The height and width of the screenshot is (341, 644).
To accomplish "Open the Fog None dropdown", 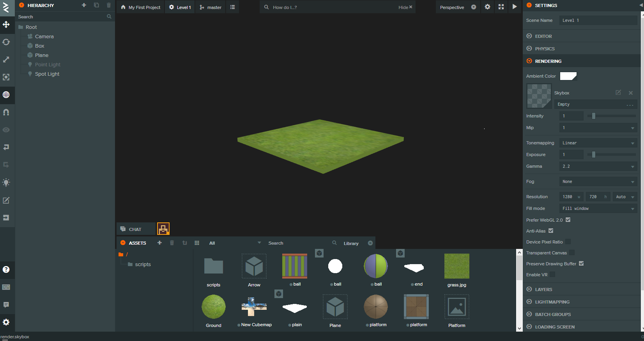I will (598, 181).
